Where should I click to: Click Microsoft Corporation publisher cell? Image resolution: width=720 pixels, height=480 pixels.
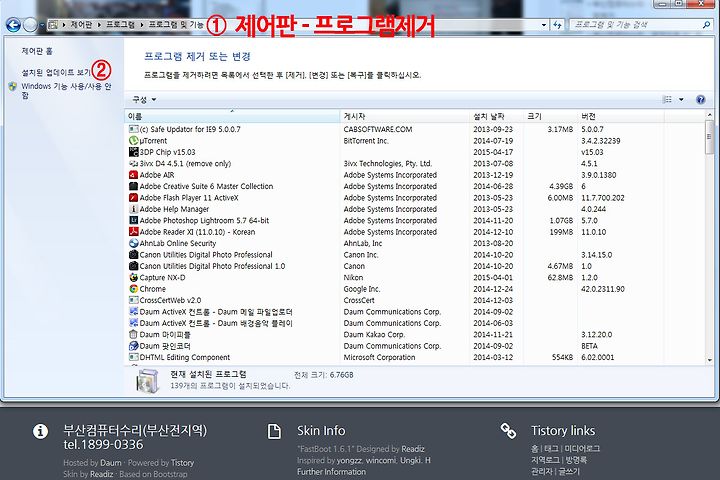[x=379, y=357]
